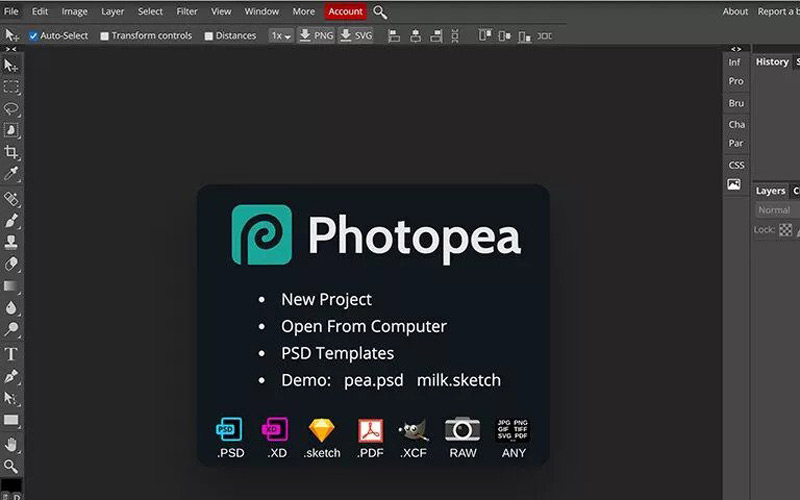Enable the Transform controls checkbox
Image resolution: width=800 pixels, height=500 pixels.
105,36
